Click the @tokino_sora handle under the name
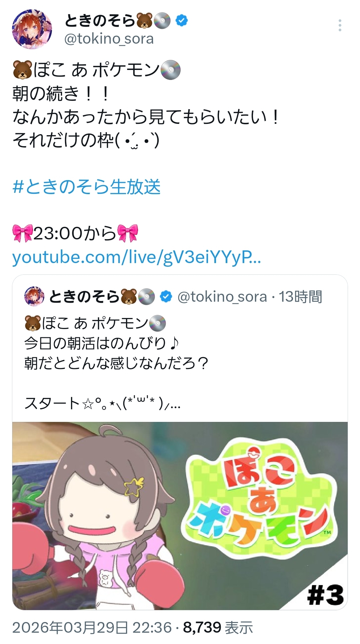The height and width of the screenshot is (644, 360). point(109,39)
